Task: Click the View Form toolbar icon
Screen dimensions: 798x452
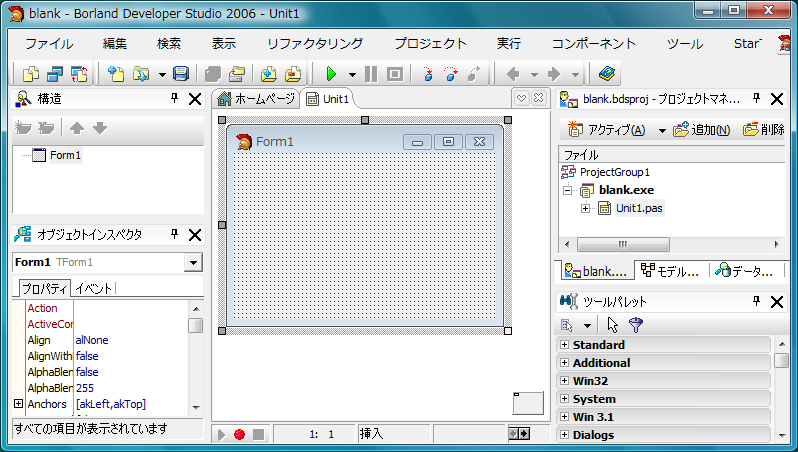Action: 54,74
